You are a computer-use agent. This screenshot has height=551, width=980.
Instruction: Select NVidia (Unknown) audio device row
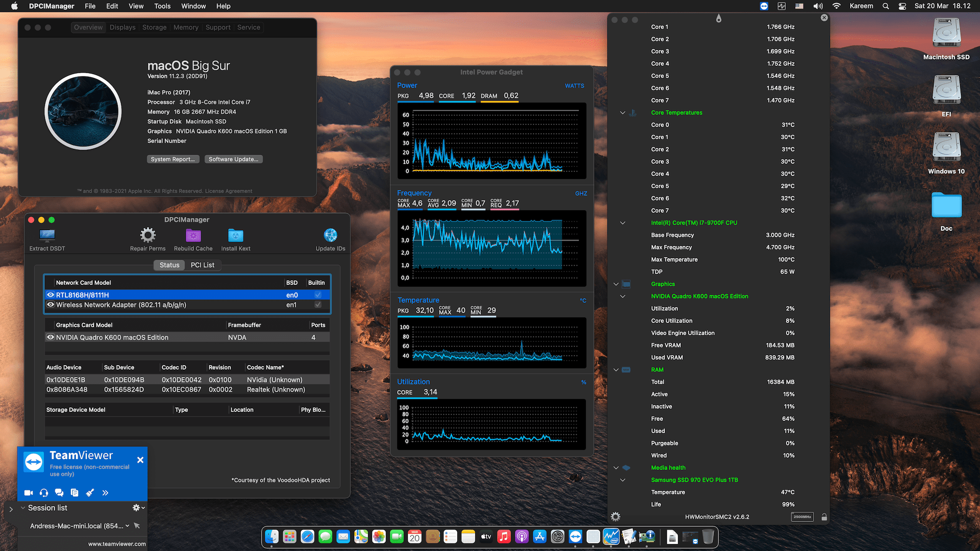click(x=187, y=380)
